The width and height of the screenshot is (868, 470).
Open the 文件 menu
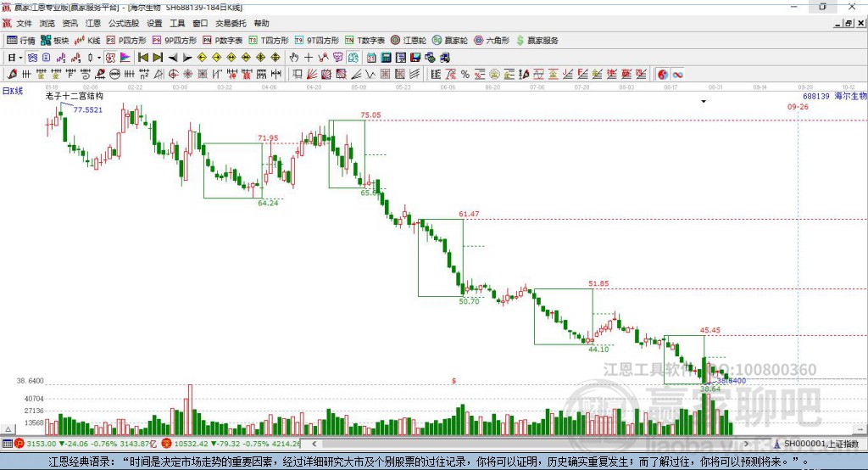(x=25, y=23)
